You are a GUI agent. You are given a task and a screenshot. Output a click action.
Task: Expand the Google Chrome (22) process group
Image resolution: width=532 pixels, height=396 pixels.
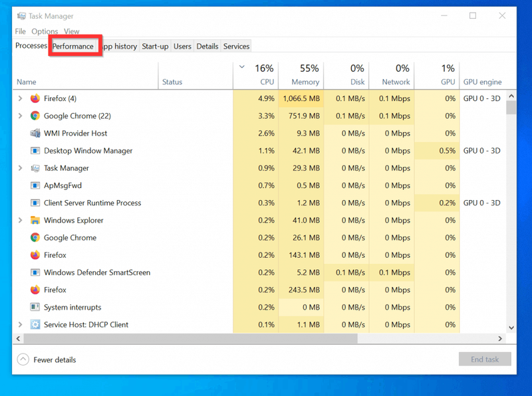[21, 116]
